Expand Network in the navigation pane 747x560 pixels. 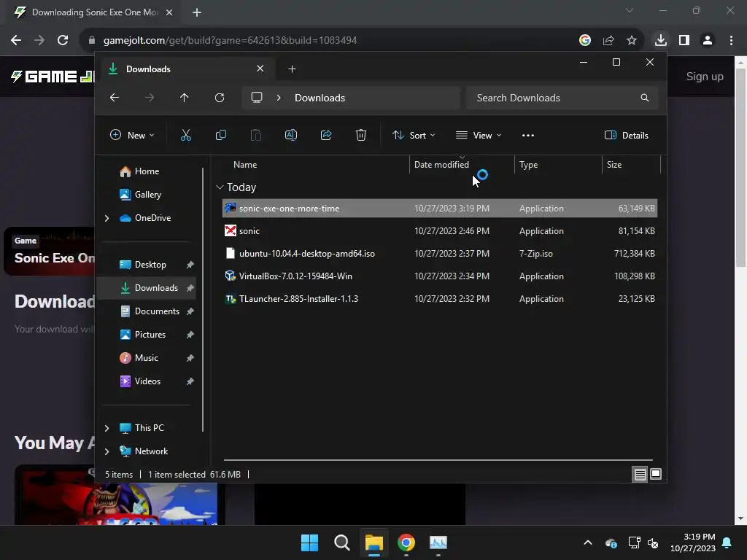pos(107,451)
